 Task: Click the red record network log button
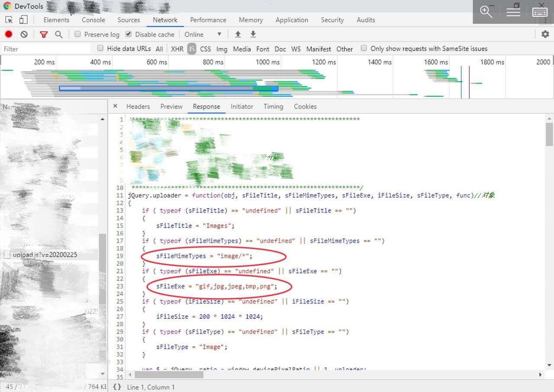coord(9,34)
